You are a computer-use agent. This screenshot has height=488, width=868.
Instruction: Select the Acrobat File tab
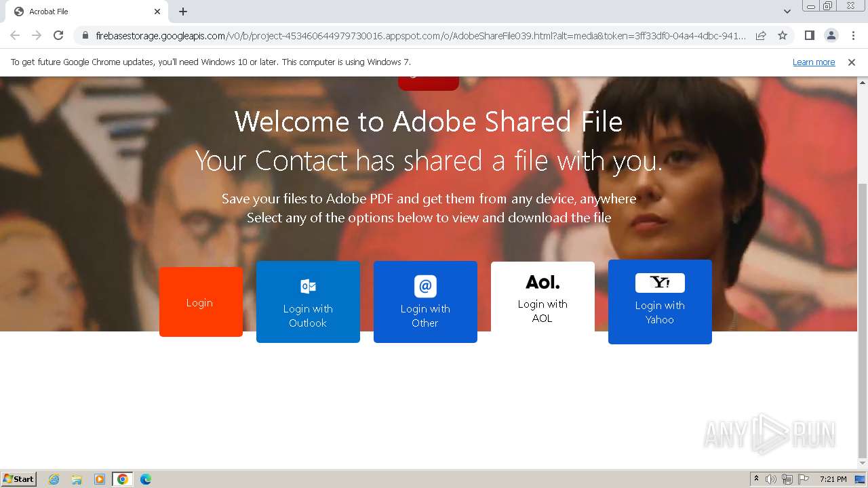87,12
